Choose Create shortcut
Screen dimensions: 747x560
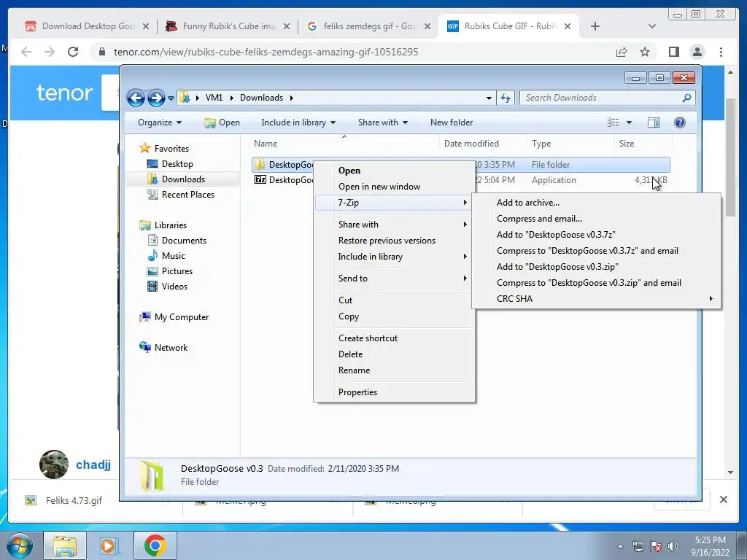(395, 338)
